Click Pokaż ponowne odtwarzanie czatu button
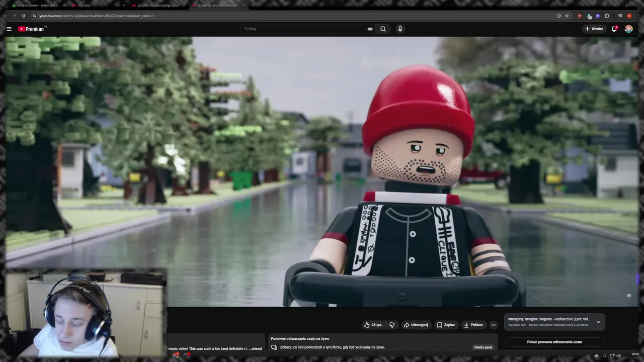Image resolution: width=644 pixels, height=362 pixels. coord(554,342)
